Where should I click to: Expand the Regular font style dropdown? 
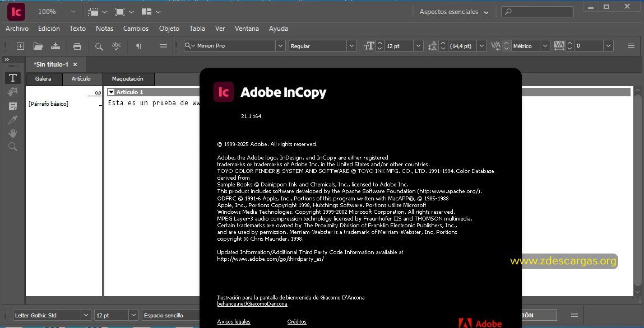click(351, 46)
